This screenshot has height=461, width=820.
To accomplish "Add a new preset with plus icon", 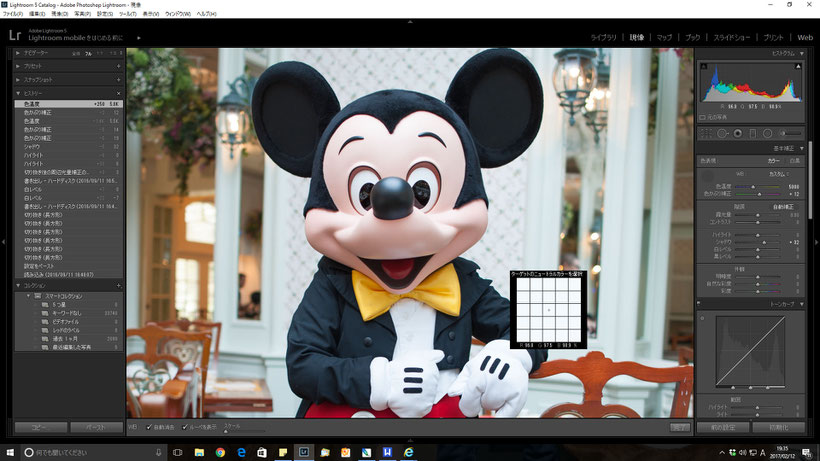I will [x=119, y=66].
